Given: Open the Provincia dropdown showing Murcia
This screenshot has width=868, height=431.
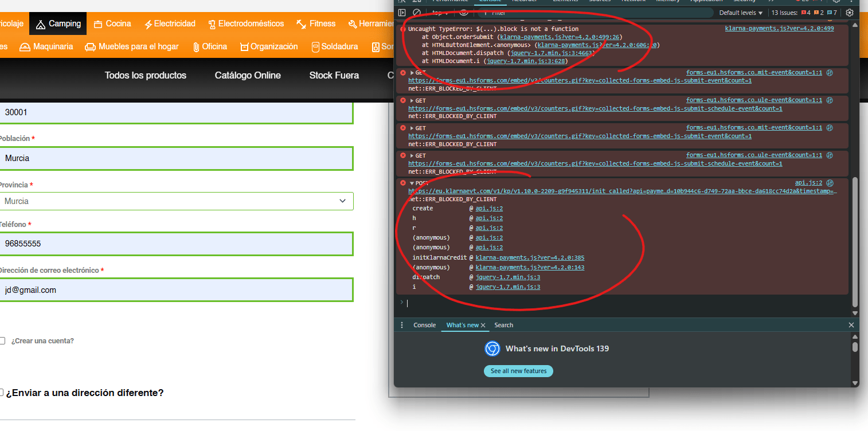Looking at the screenshot, I should click(x=175, y=201).
